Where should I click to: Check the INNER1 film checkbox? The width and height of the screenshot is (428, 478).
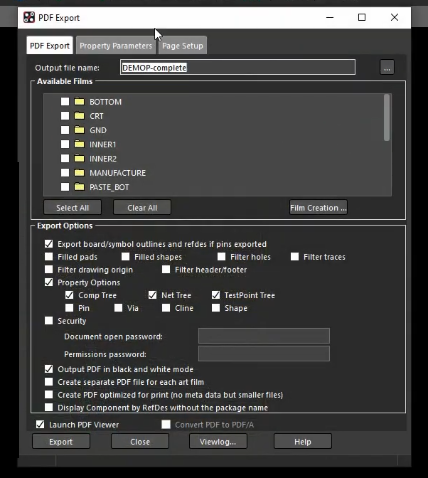point(65,144)
